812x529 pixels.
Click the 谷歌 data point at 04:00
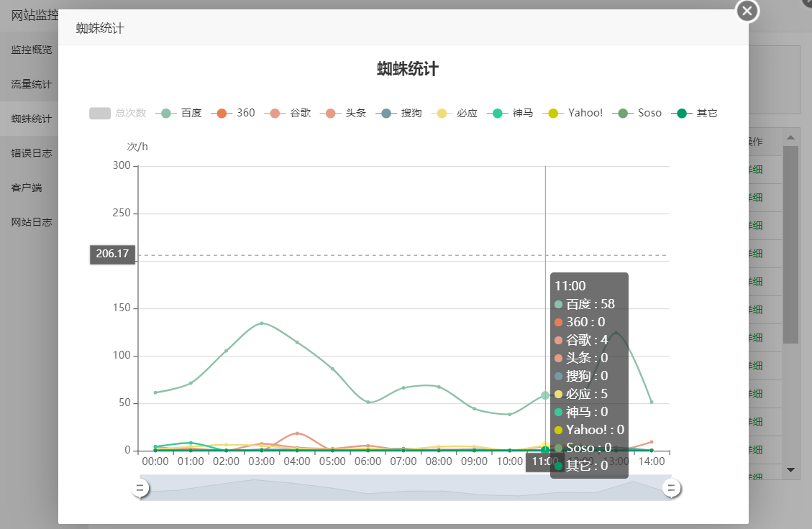[x=297, y=433]
